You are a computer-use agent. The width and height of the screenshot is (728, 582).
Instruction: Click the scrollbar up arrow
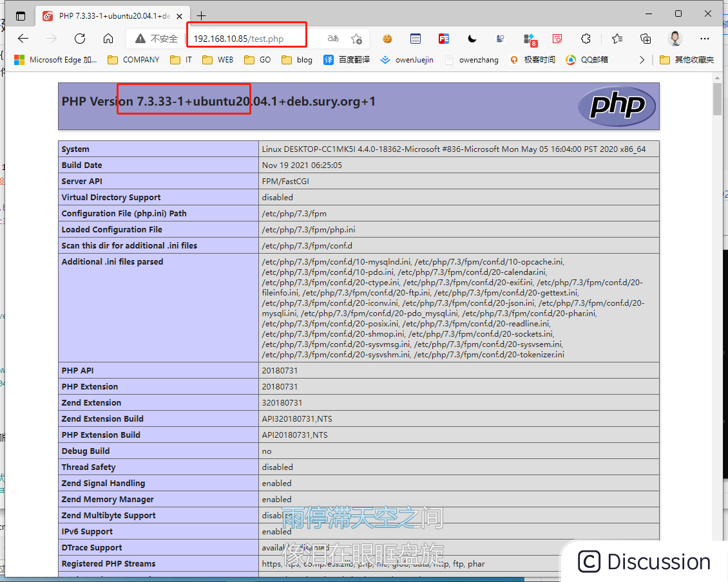pos(717,78)
